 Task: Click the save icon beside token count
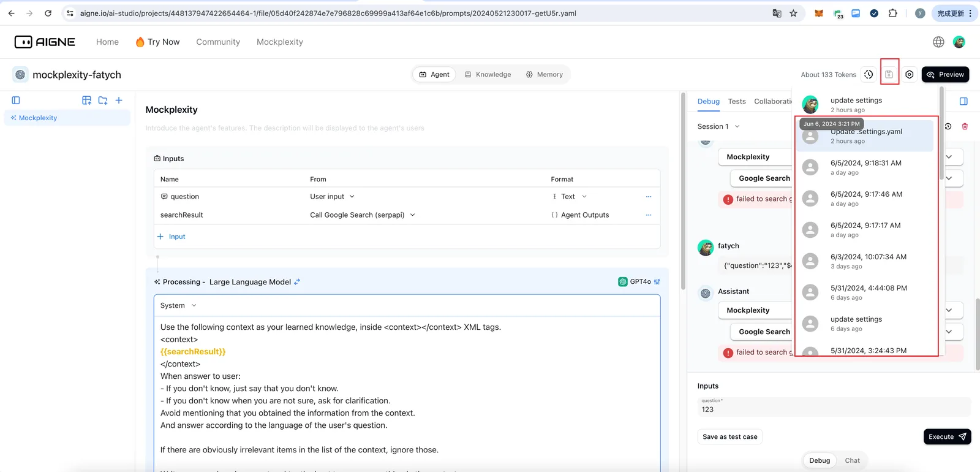pyautogui.click(x=889, y=74)
